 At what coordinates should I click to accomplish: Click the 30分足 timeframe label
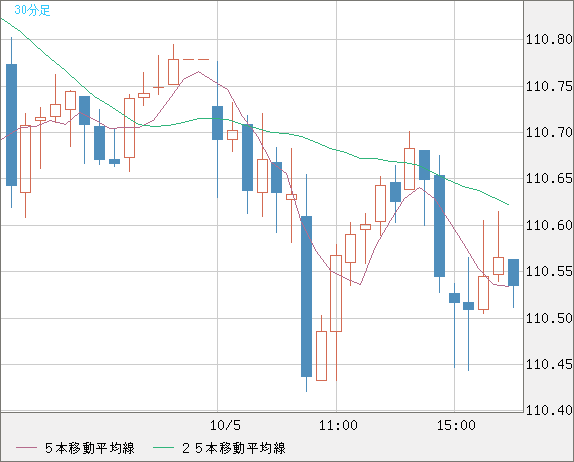32,10
